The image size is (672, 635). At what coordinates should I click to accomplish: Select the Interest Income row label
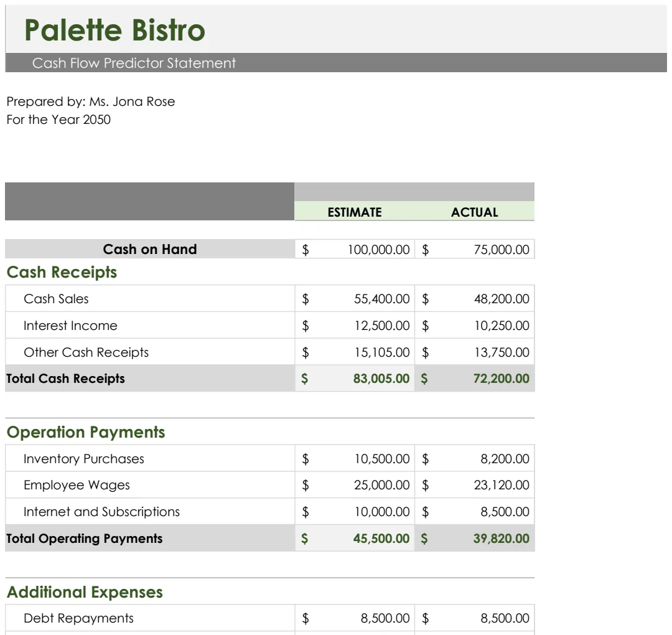click(x=70, y=326)
